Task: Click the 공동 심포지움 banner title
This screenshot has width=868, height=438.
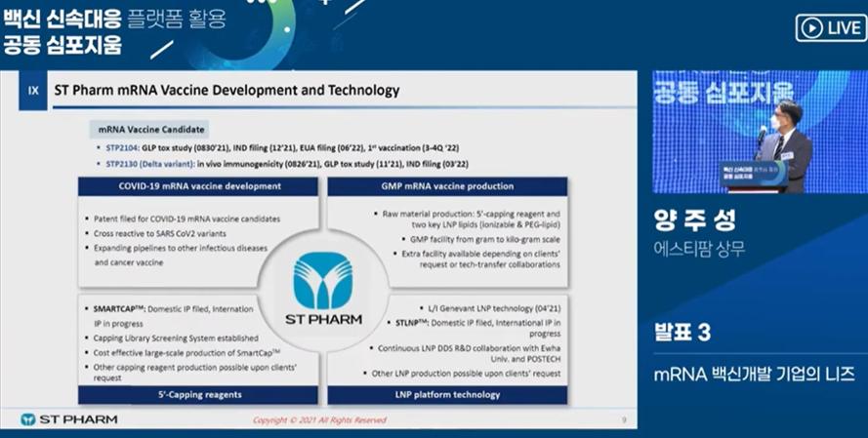Action: 62,45
